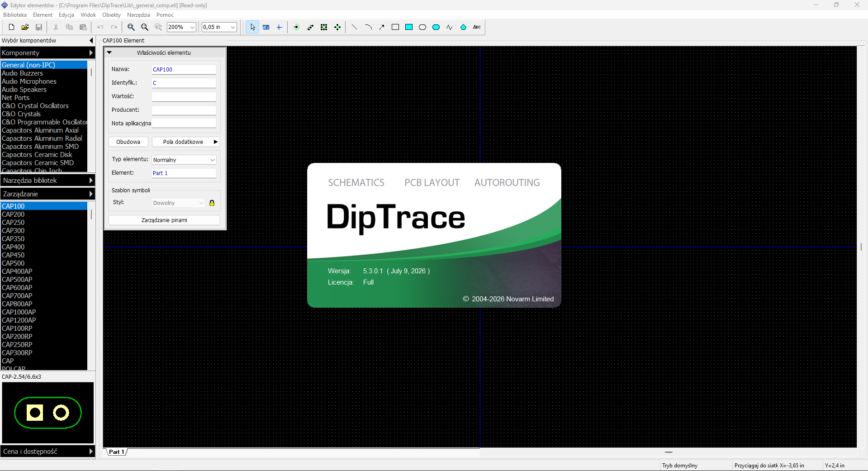
Task: Click the Nazwa field containing CAP100
Action: point(184,70)
